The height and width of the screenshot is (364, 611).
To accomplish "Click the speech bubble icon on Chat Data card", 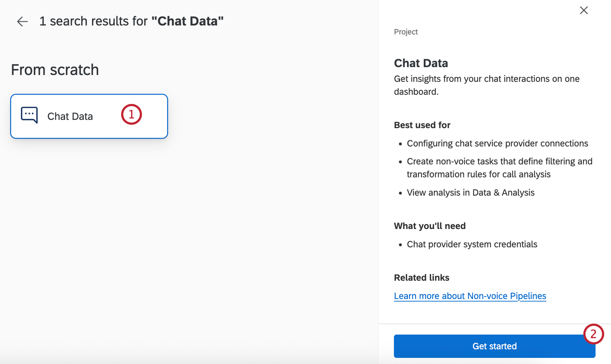I will [x=29, y=115].
